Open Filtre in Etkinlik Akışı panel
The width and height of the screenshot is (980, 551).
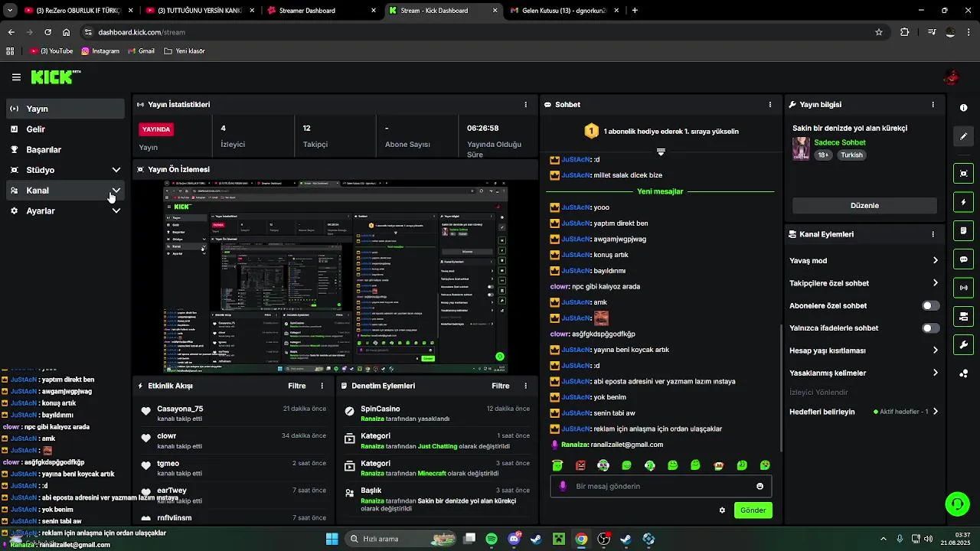tap(297, 386)
